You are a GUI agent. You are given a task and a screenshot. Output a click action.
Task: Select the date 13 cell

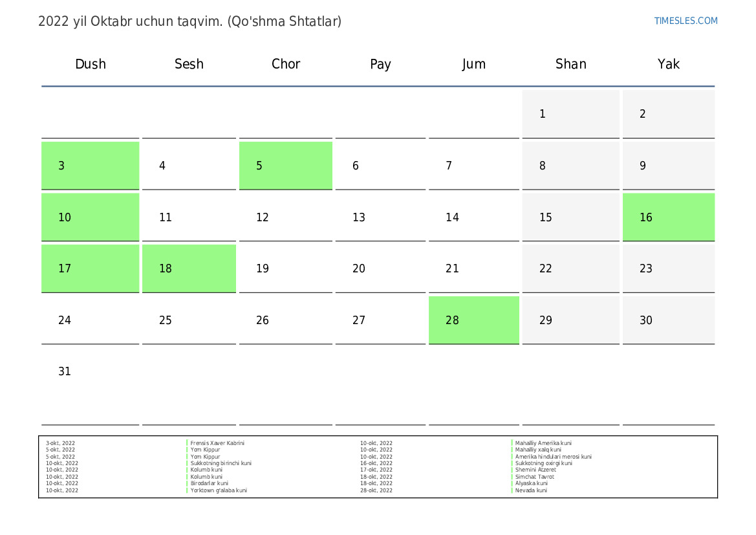pyautogui.click(x=380, y=217)
